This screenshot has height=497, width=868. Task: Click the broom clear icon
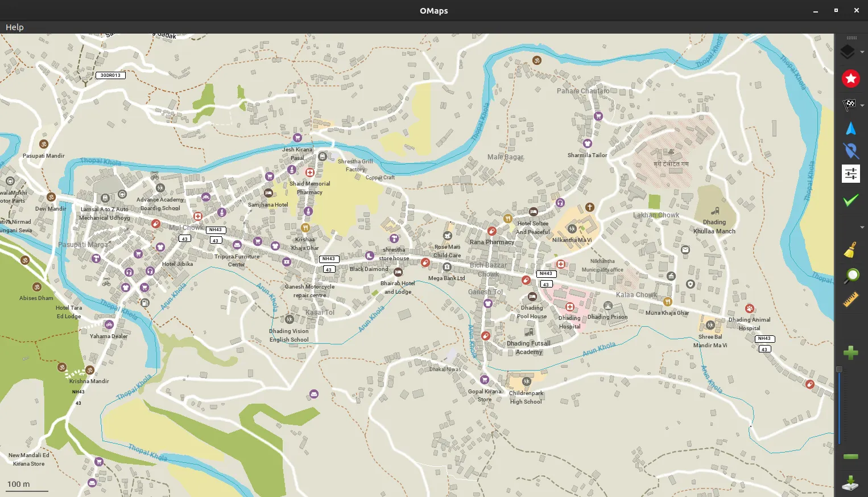pos(850,250)
